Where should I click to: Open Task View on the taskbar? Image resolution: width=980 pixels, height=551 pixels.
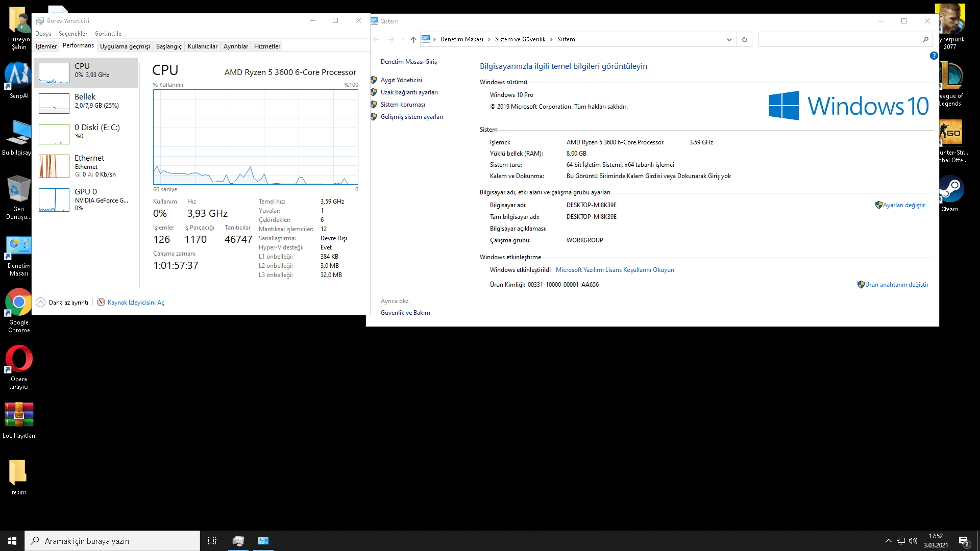tap(212, 541)
